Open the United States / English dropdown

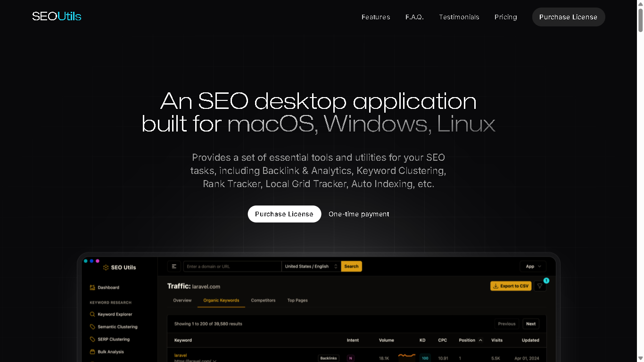click(311, 266)
